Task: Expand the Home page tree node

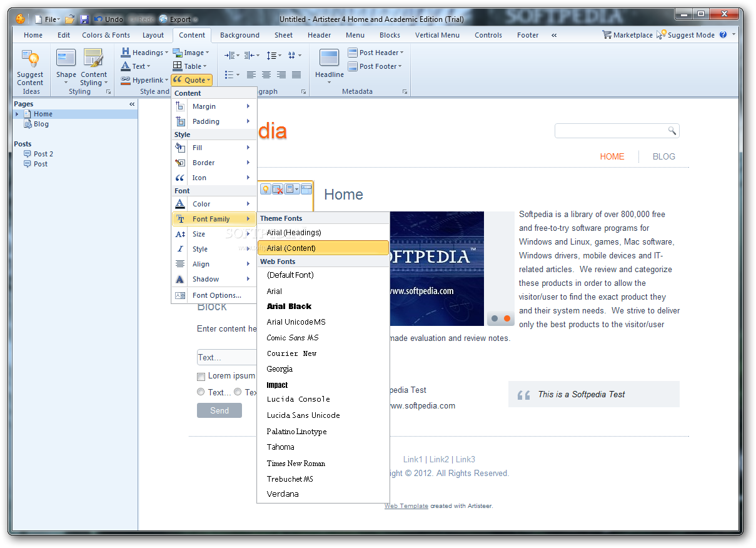Action: click(17, 114)
